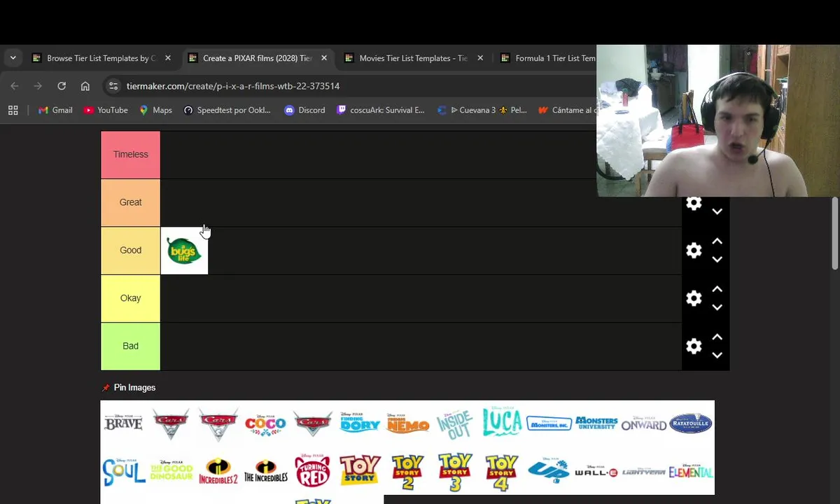Screen dimensions: 840x504
Task: Pick The Good Dinosaur logo
Action: (x=171, y=471)
